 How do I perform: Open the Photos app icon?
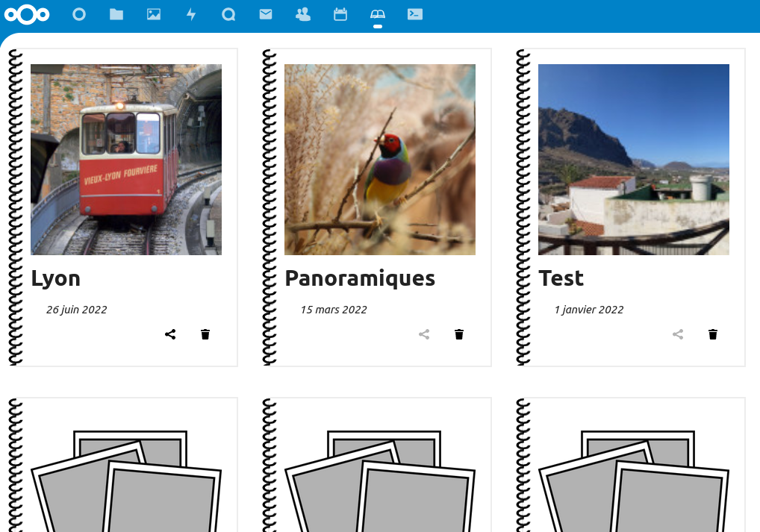[154, 14]
